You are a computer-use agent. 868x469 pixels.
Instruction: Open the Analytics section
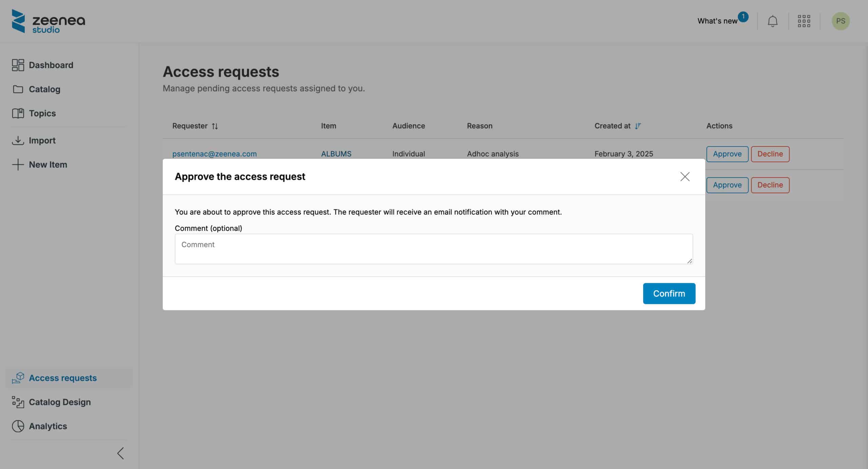[x=48, y=426]
